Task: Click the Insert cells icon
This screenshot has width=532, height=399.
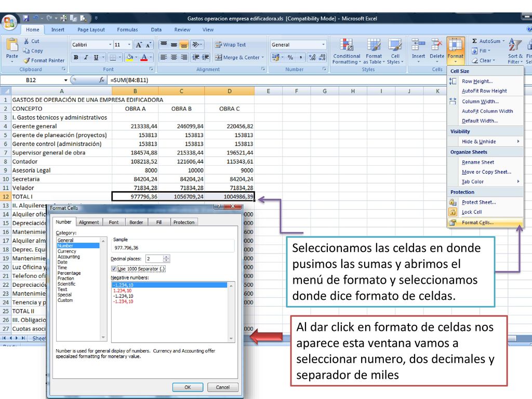Action: click(418, 46)
